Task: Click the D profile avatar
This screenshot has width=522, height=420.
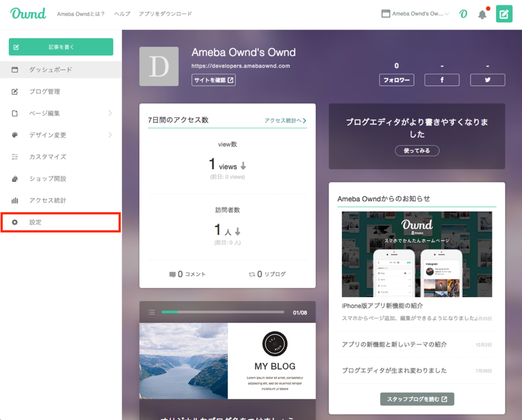Action: [159, 66]
